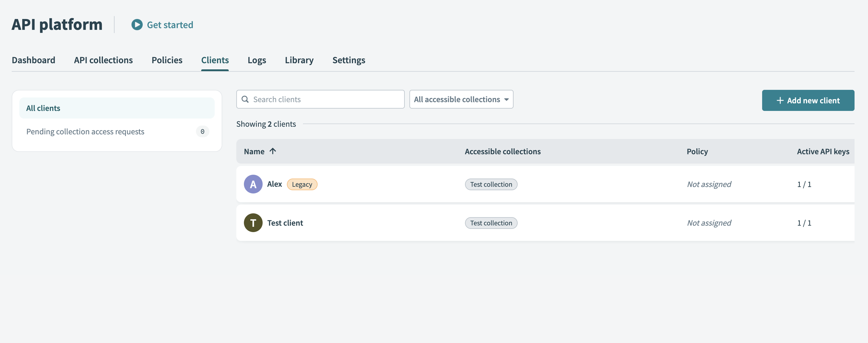Image resolution: width=868 pixels, height=343 pixels.
Task: Switch to the Logs tab
Action: (257, 60)
